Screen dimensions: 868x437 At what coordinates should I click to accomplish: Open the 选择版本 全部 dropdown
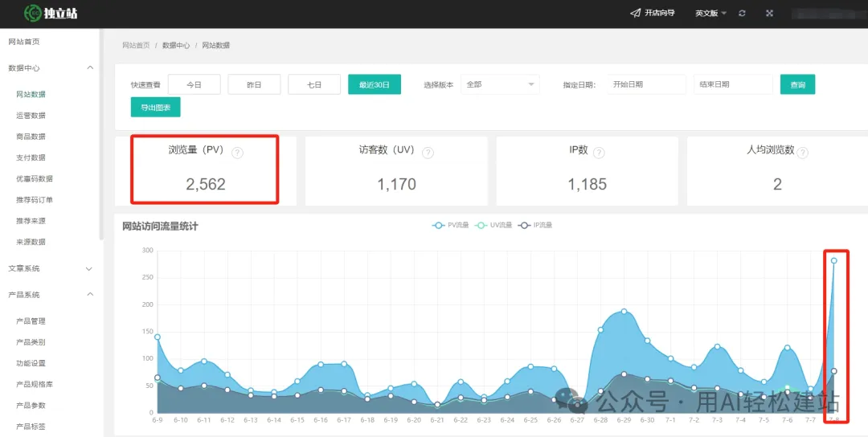[x=501, y=84]
